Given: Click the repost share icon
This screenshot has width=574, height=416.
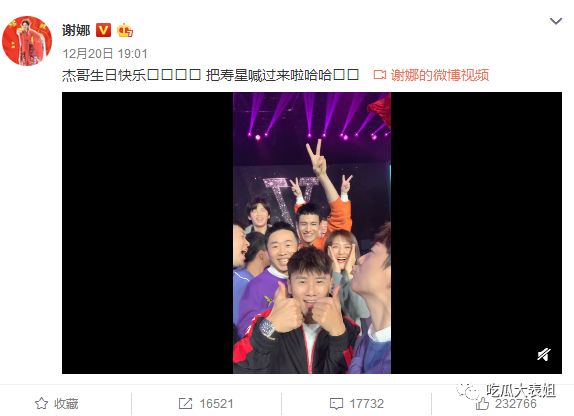Looking at the screenshot, I should (x=185, y=404).
